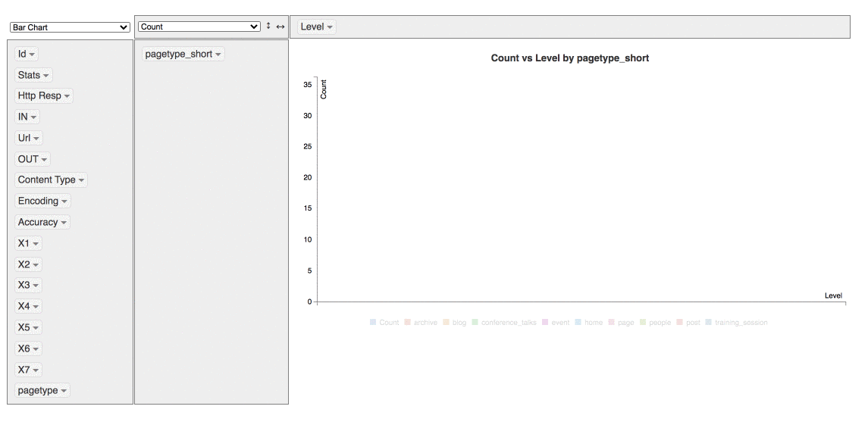This screenshot has width=868, height=425.
Task: Click the Url attribute filter arrow
Action: 36,139
